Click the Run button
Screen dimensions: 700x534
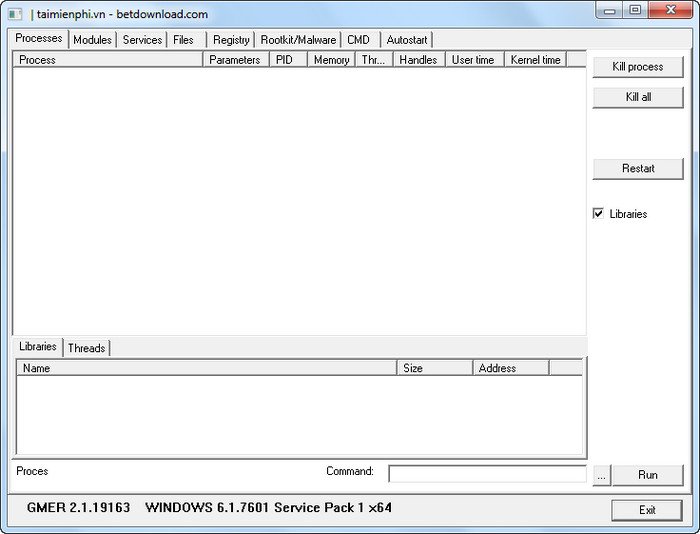[x=647, y=475]
